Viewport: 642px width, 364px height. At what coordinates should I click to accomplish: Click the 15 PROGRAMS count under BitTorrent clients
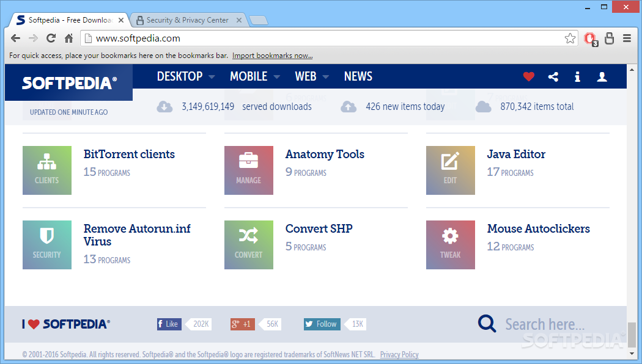(x=107, y=172)
